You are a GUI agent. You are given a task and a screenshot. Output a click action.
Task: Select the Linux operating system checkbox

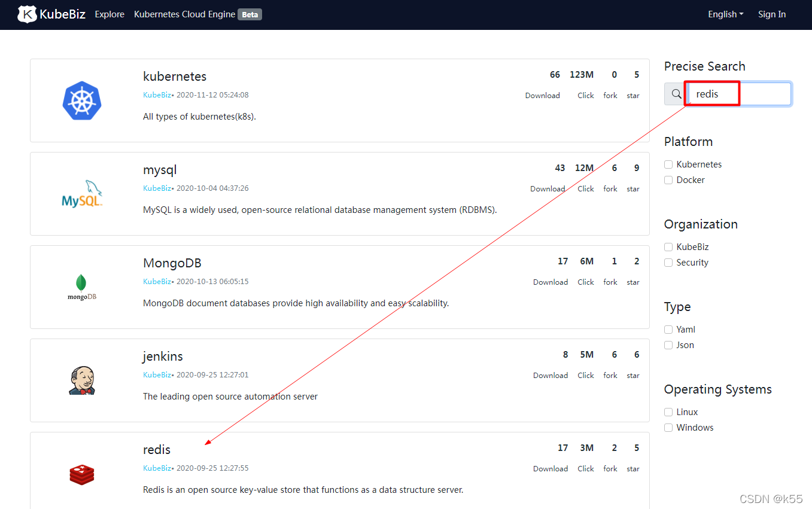coord(668,412)
